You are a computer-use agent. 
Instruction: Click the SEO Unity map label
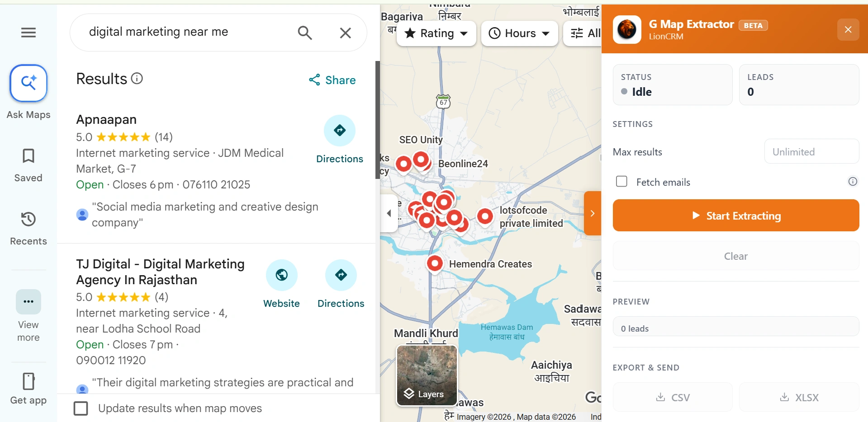(x=421, y=140)
